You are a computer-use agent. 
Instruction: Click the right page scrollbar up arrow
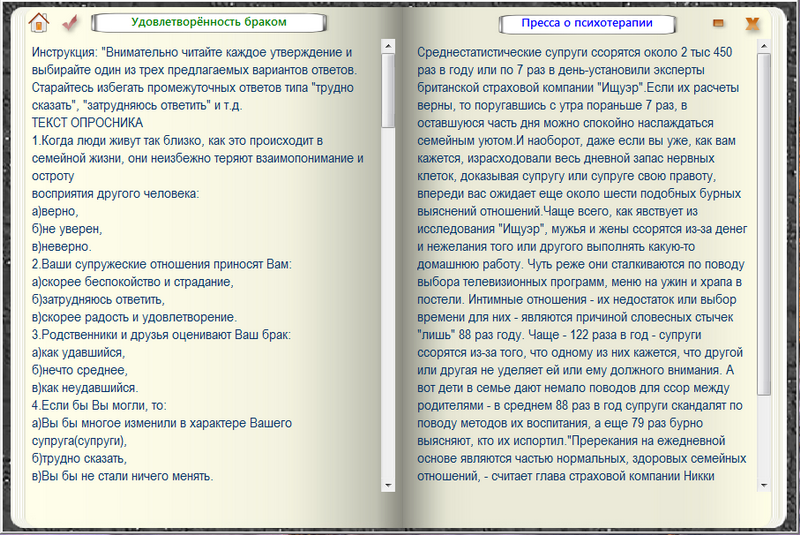tap(764, 46)
